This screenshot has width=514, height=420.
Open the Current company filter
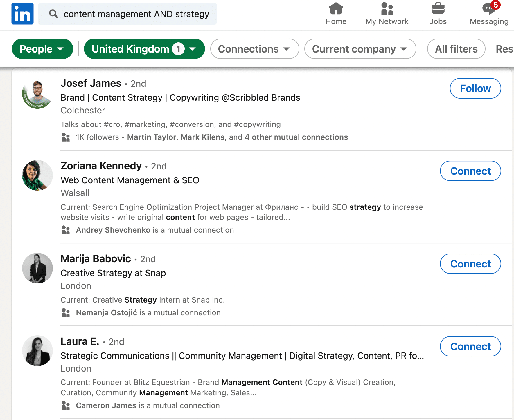(x=360, y=49)
